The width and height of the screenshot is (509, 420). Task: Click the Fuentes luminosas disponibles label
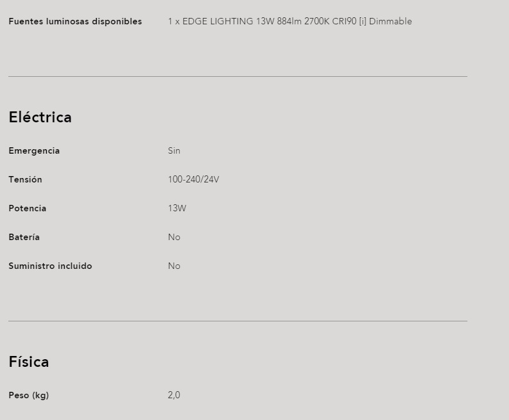coord(76,21)
